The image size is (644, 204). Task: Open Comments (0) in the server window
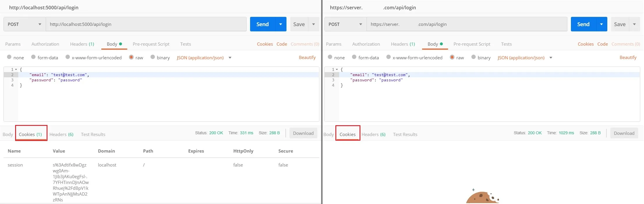[x=626, y=44]
